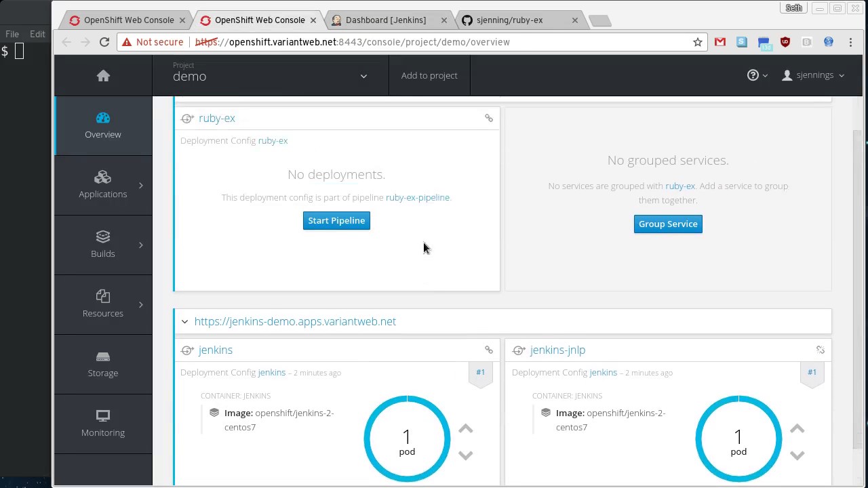This screenshot has width=868, height=488.
Task: Close the first OpenShift Web Console tab
Action: [182, 20]
